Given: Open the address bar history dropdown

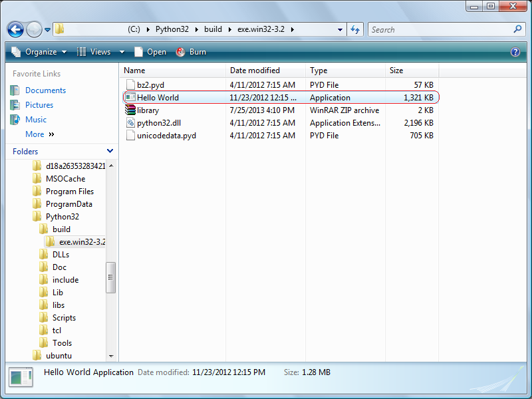Looking at the screenshot, I should [x=340, y=30].
